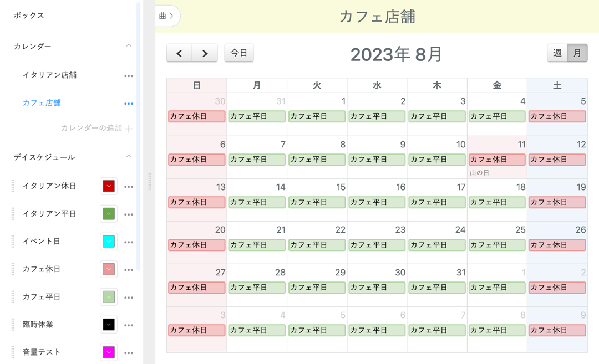Switch to week view (週)
Viewport: 599px width, 364px height.
pos(557,53)
